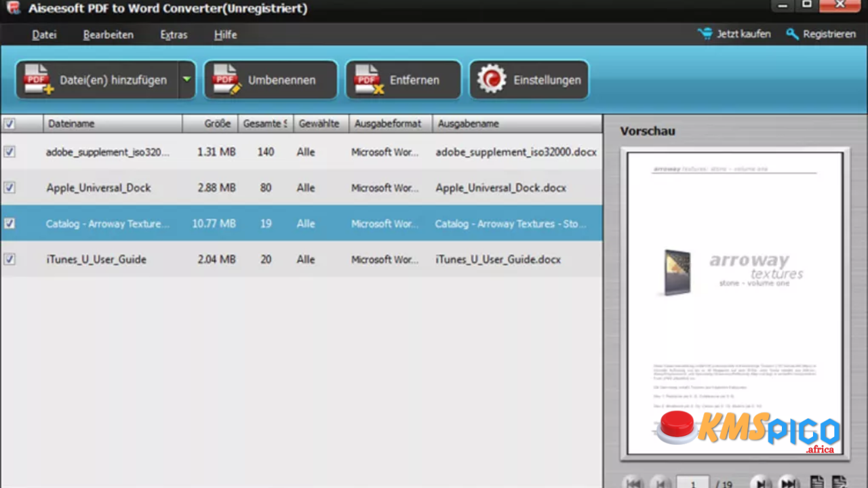Click the Datei(en) hinzufügen PDF icon

click(x=39, y=79)
